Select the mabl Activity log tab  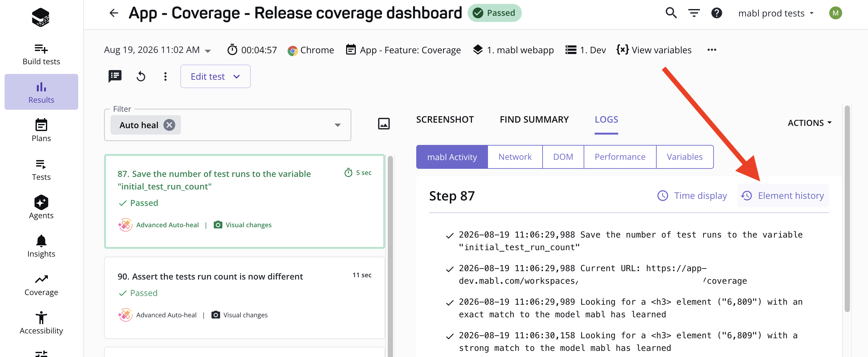pyautogui.click(x=452, y=157)
